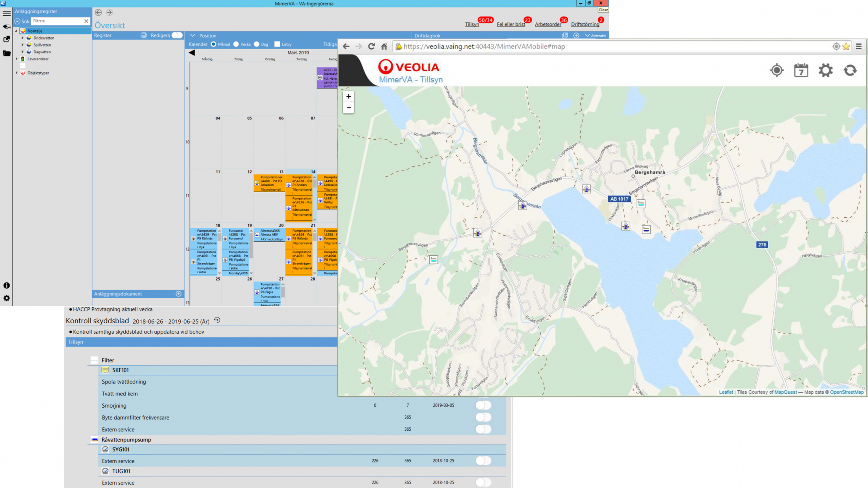Click the refresh arrows icon in map header
Image resolution: width=868 pixels, height=488 pixels.
tap(850, 71)
